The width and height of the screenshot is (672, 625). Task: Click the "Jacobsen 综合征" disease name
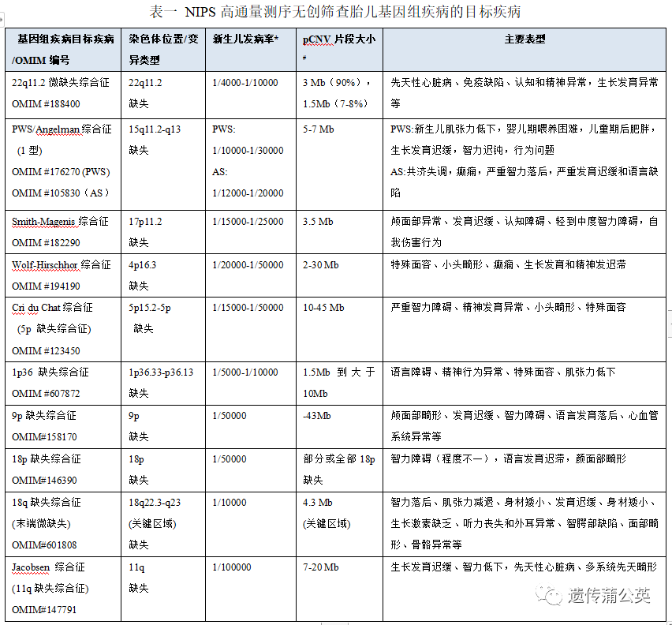point(48,567)
